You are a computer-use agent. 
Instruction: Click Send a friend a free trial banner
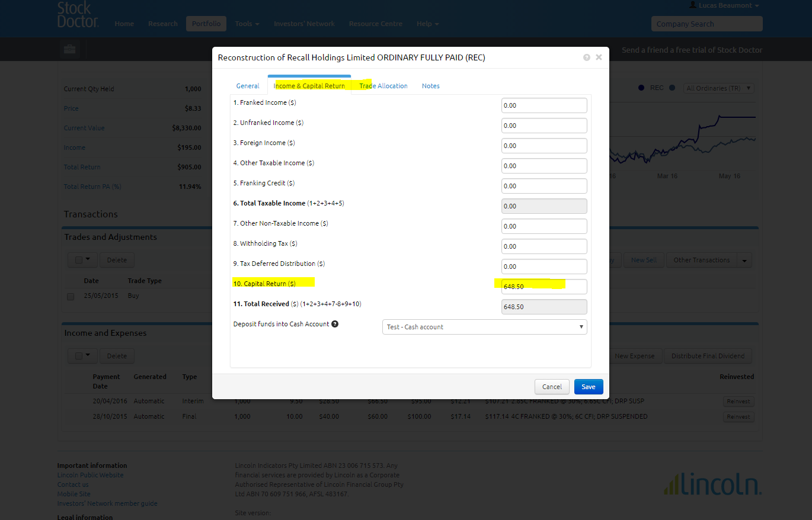click(692, 50)
